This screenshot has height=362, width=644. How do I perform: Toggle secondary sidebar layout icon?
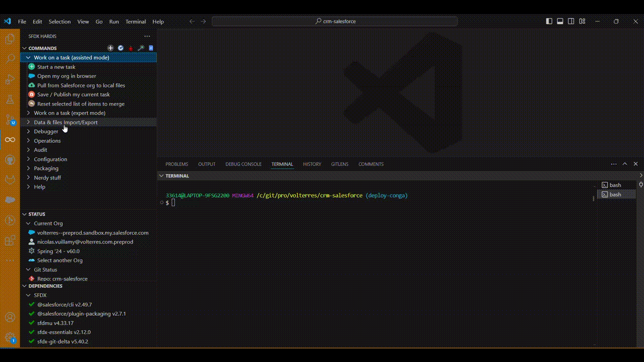[571, 22]
